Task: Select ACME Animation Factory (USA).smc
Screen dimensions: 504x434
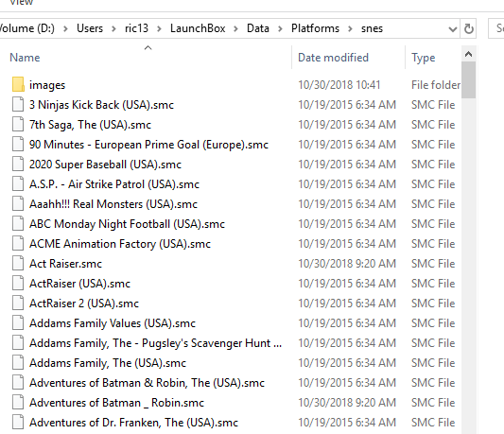Action: click(x=120, y=244)
